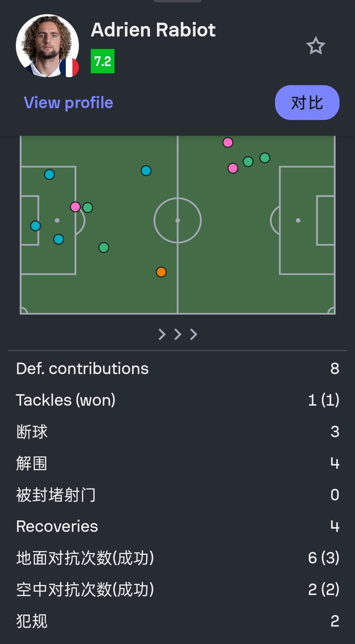The image size is (355, 644).
Task: Tap the French flag badge
Action: (69, 68)
